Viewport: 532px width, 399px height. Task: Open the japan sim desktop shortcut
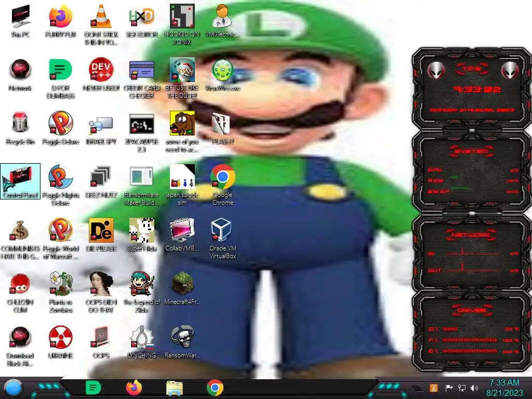point(182,185)
